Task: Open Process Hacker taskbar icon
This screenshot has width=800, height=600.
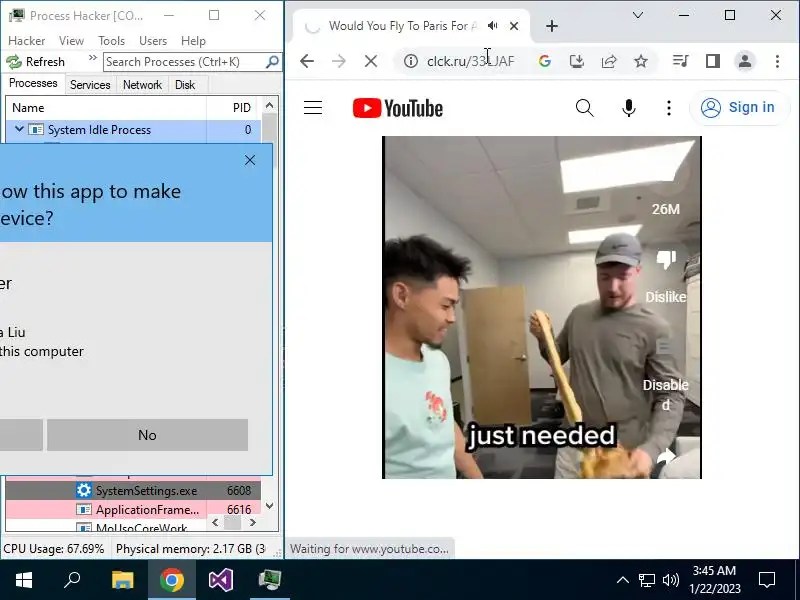Action: tap(269, 580)
